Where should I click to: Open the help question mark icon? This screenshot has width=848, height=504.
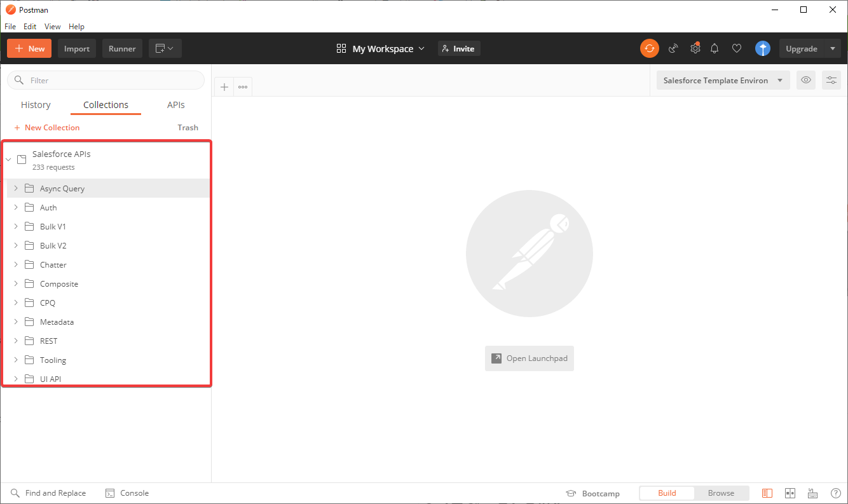(836, 493)
